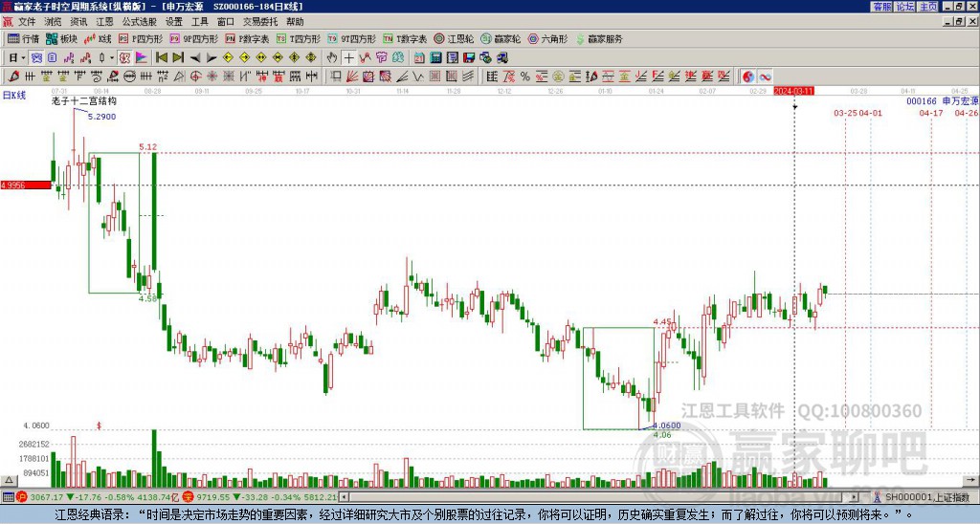Open the 江恩 menu
The width and height of the screenshot is (980, 524).
point(105,22)
